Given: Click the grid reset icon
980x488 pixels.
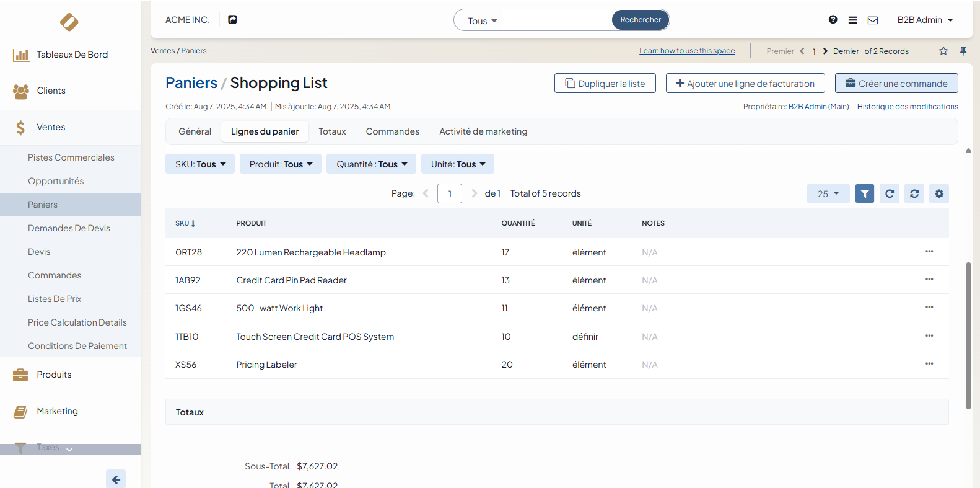Looking at the screenshot, I should pyautogui.click(x=914, y=193).
